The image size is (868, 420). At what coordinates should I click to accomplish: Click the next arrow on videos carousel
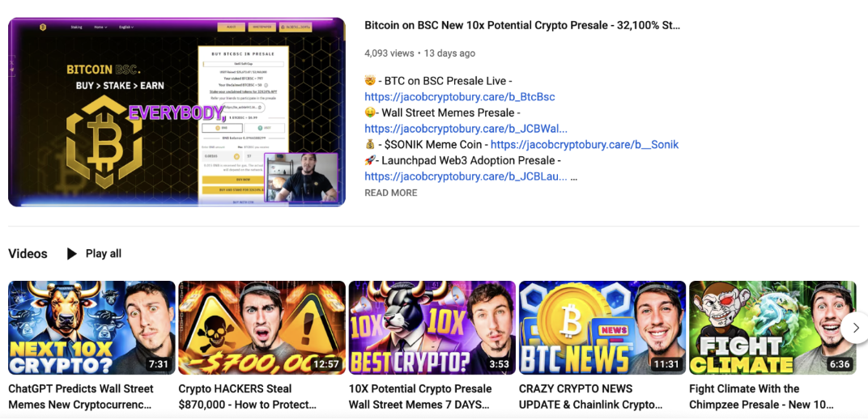click(x=855, y=328)
